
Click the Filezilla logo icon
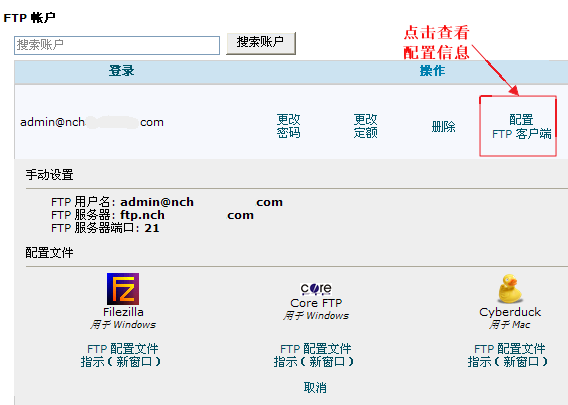click(123, 289)
